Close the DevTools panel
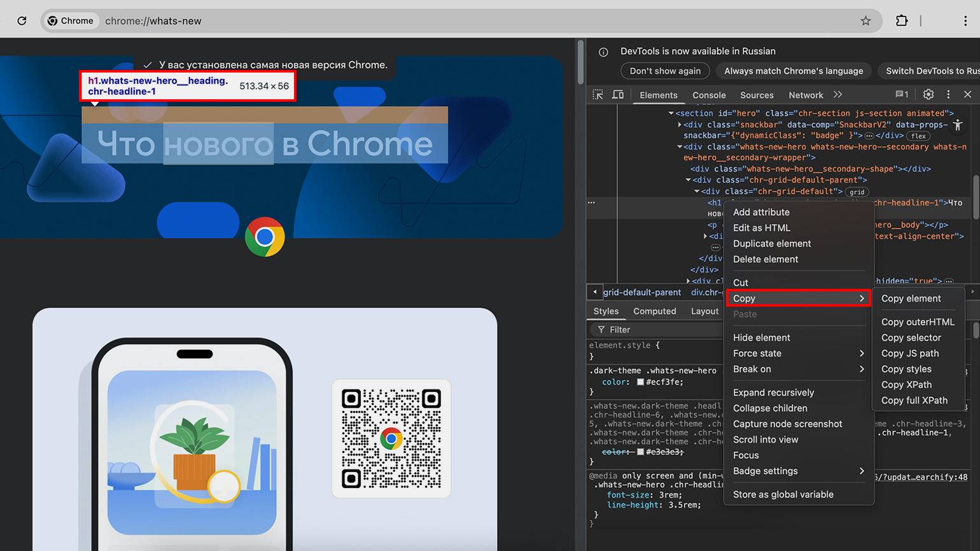This screenshot has height=551, width=980. click(967, 94)
